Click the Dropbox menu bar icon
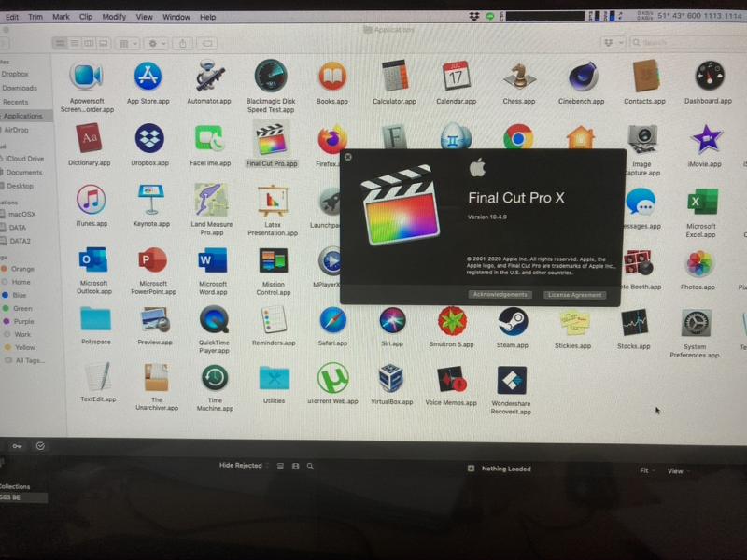This screenshot has height=560, width=747. [x=473, y=17]
